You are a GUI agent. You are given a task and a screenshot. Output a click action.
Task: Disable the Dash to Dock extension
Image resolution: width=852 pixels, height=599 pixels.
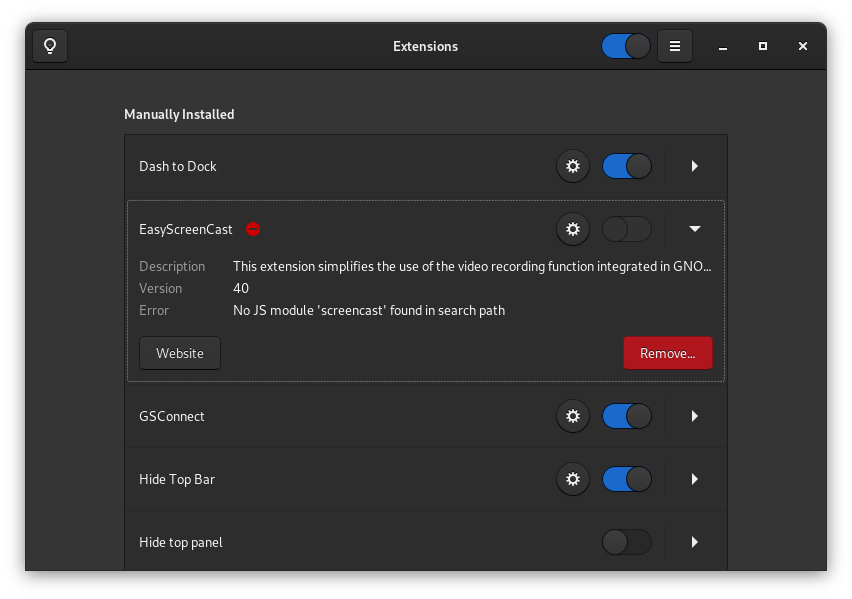626,166
